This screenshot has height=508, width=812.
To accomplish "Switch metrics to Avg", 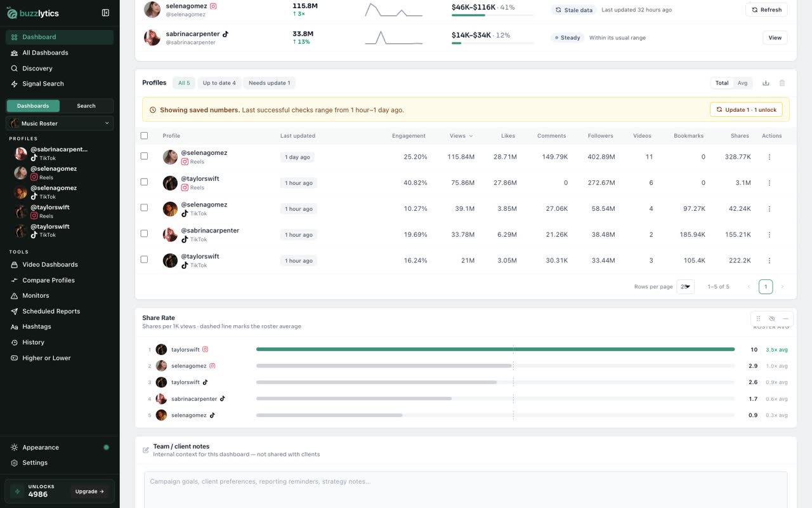I will pos(742,83).
